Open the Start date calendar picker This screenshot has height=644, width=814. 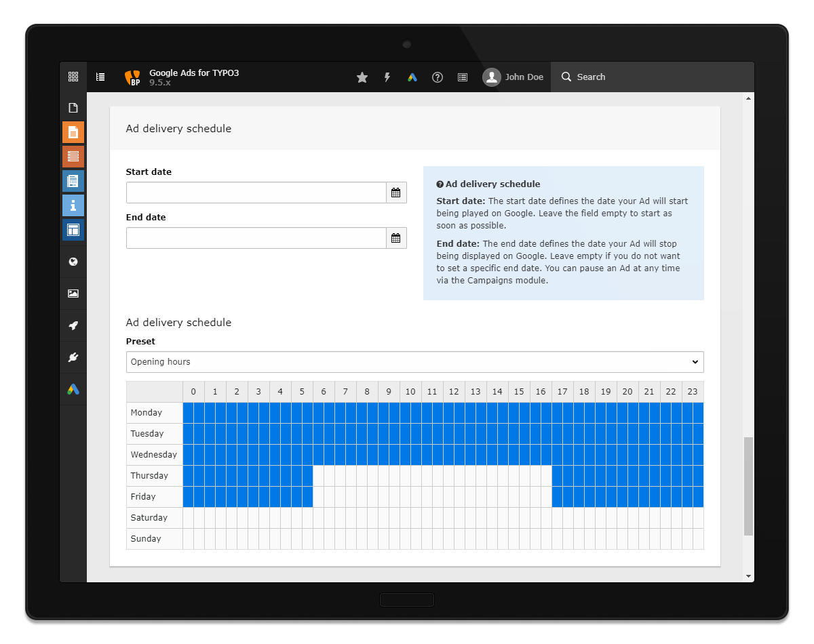(396, 193)
